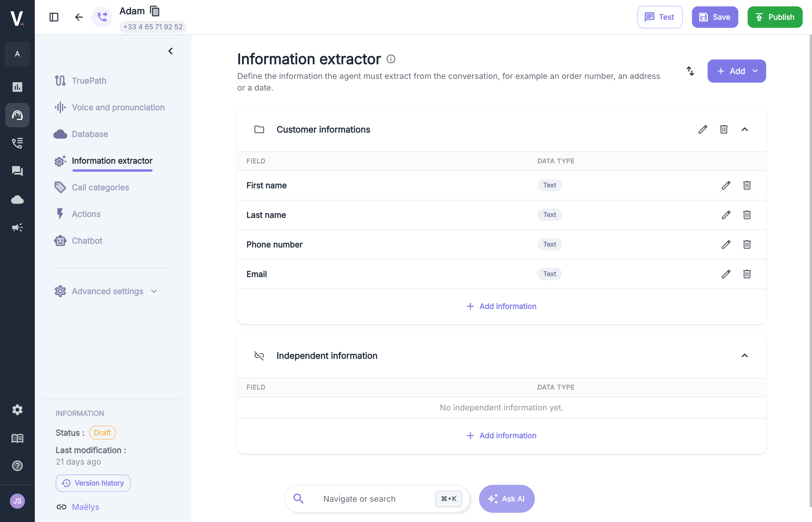The width and height of the screenshot is (812, 522).
Task: Open the Database menu item
Action: point(81,134)
